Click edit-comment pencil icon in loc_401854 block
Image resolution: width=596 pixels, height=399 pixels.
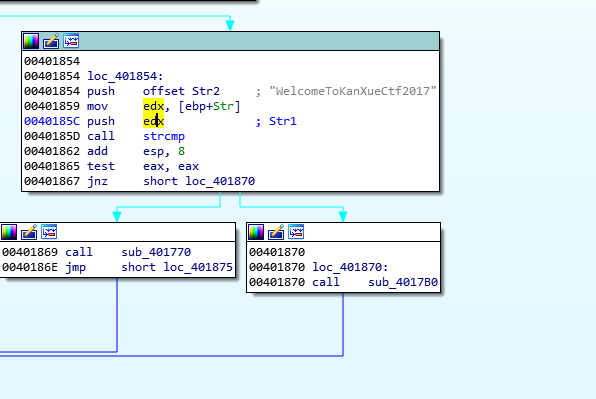tap(51, 41)
